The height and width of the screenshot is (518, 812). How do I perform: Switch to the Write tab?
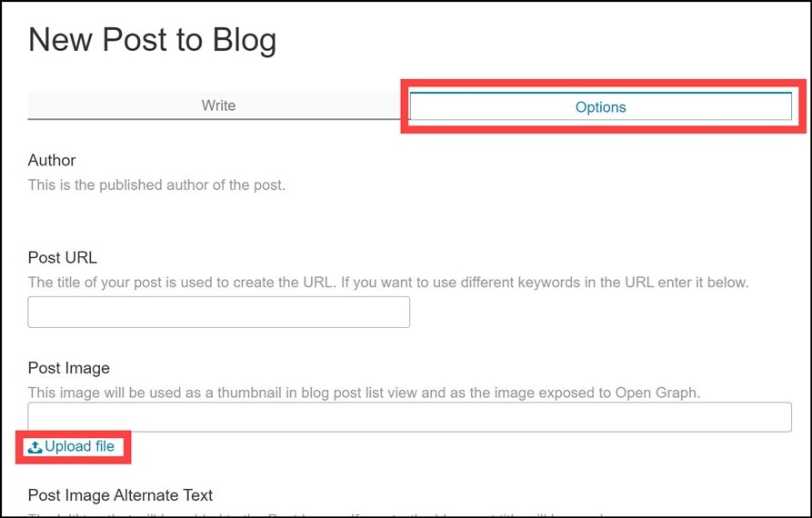[218, 105]
